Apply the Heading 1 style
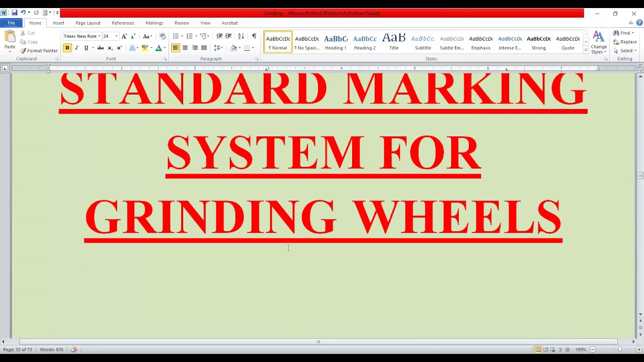 click(x=336, y=42)
